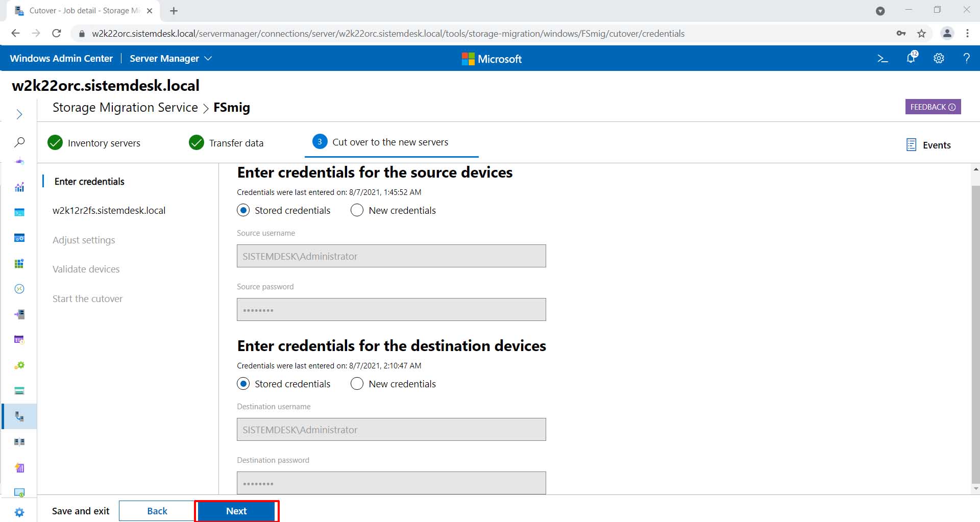Image resolution: width=980 pixels, height=522 pixels.
Task: Open the Enter credentials section
Action: [x=89, y=182]
